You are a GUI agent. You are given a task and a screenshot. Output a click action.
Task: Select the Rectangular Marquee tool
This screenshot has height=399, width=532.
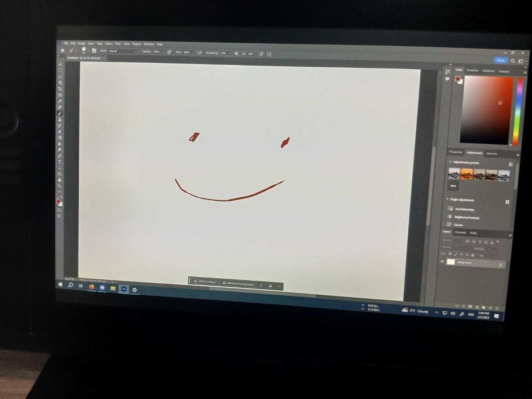click(x=60, y=71)
